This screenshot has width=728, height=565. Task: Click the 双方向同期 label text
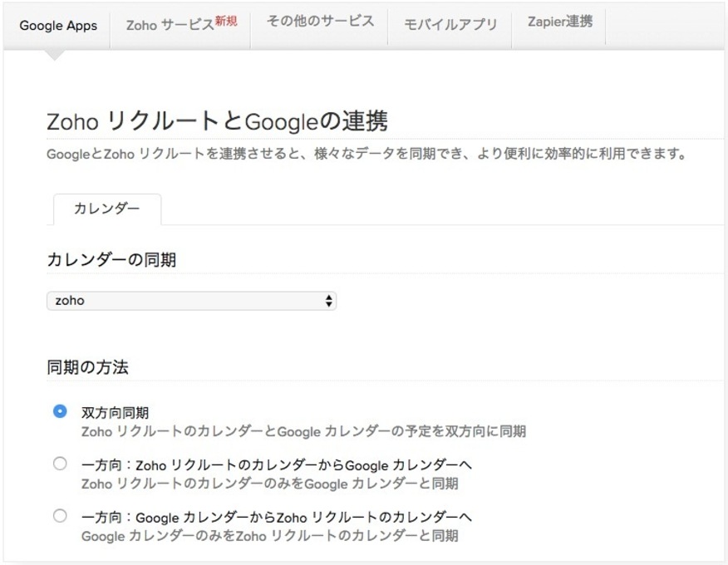point(115,413)
